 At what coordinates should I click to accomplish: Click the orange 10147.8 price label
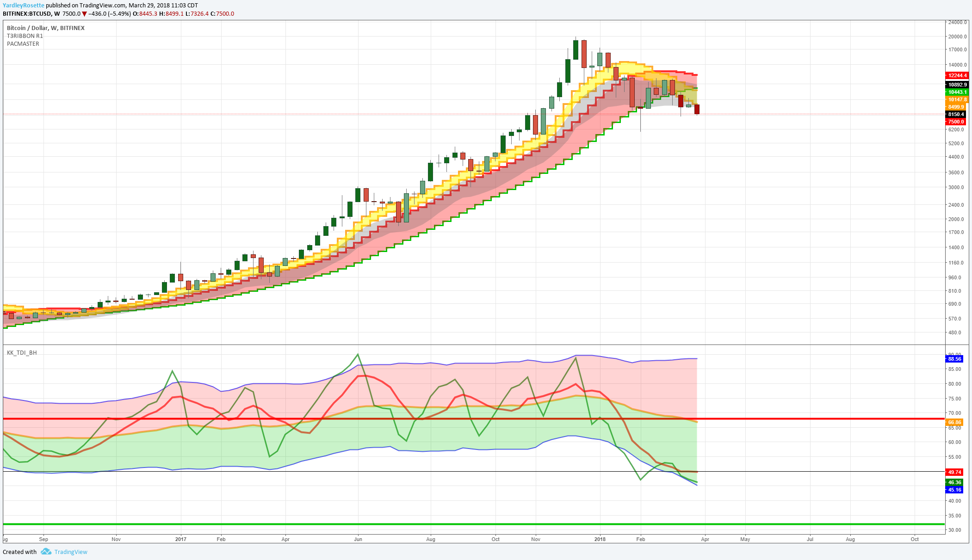957,99
